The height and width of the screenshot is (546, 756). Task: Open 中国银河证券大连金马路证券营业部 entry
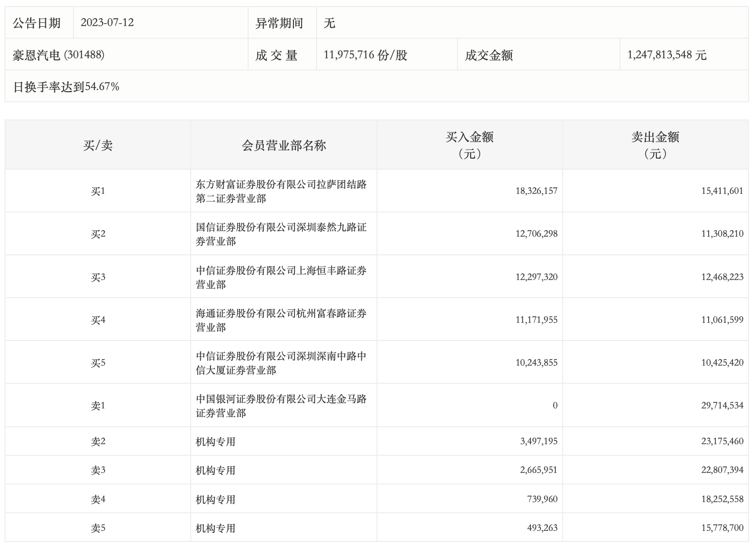(x=281, y=405)
